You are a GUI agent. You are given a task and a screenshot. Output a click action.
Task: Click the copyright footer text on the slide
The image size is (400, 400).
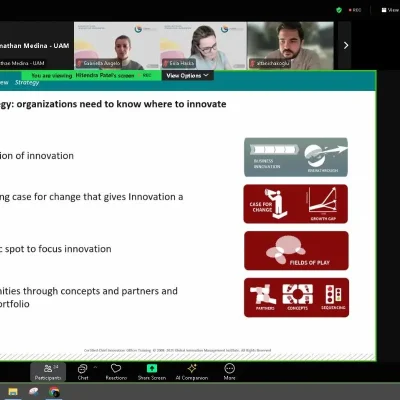click(x=177, y=350)
